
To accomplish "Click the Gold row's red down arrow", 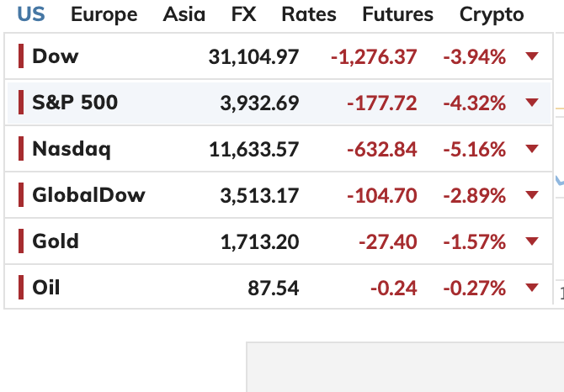I will 531,241.
